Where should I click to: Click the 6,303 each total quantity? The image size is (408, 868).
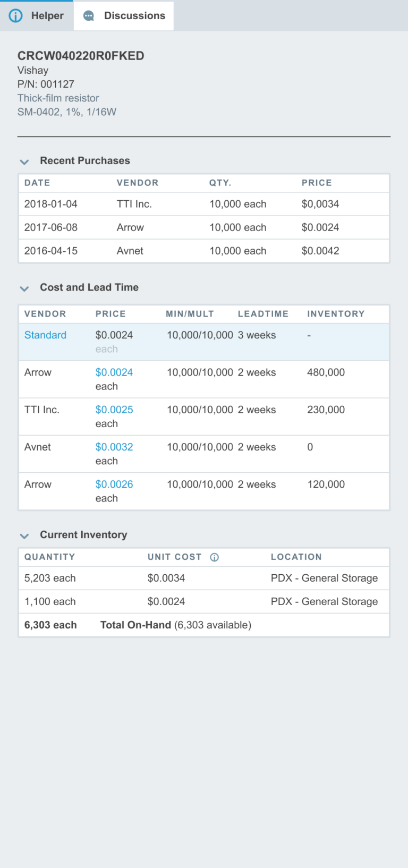(x=50, y=625)
